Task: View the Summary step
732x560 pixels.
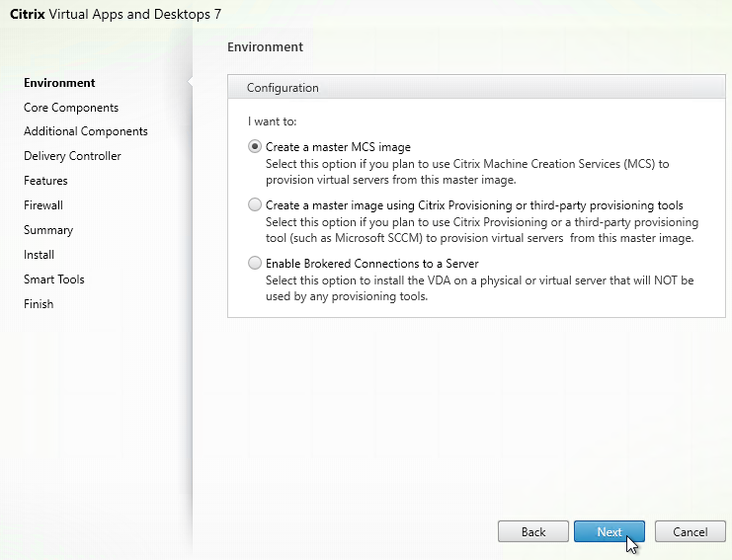Action: click(x=48, y=230)
